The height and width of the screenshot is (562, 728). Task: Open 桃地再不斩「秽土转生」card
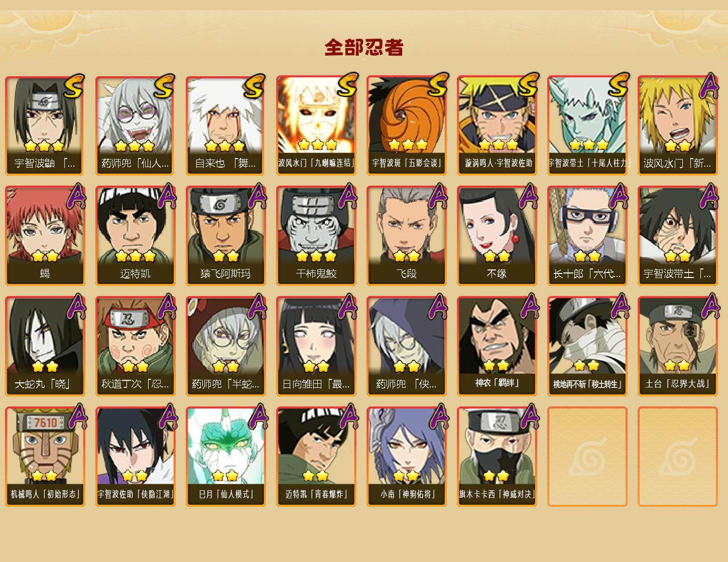coord(587,346)
